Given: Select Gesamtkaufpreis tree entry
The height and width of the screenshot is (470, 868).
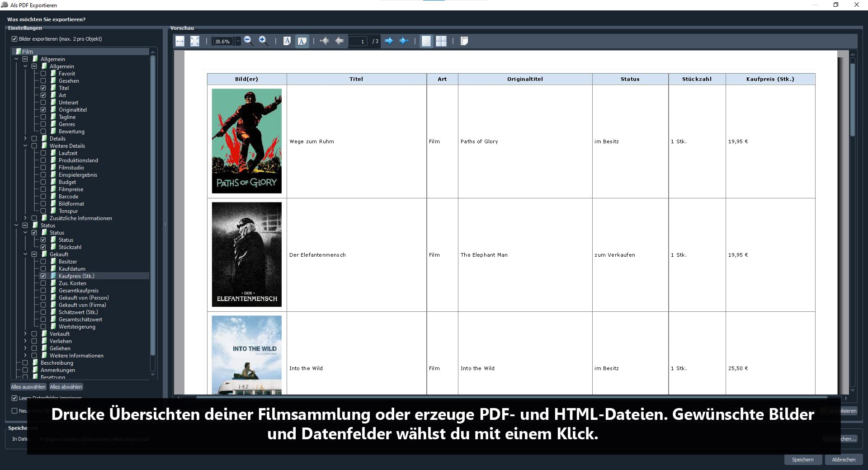Looking at the screenshot, I should [x=79, y=291].
